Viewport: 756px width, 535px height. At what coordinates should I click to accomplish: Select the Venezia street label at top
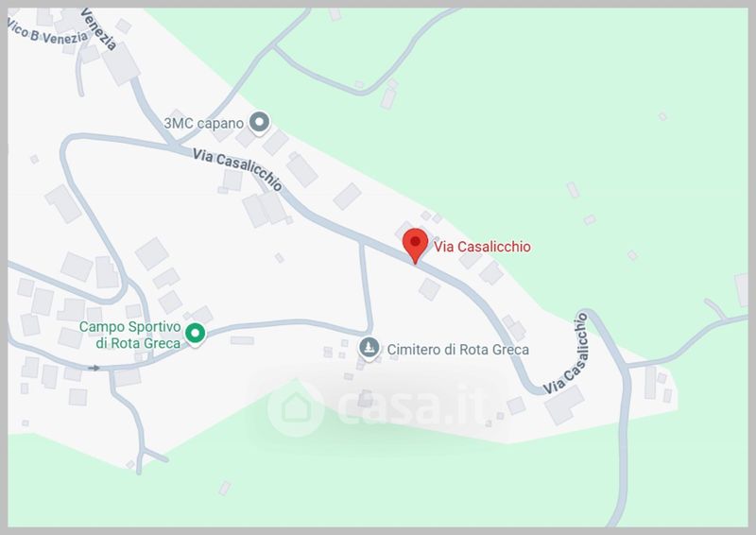click(x=99, y=29)
